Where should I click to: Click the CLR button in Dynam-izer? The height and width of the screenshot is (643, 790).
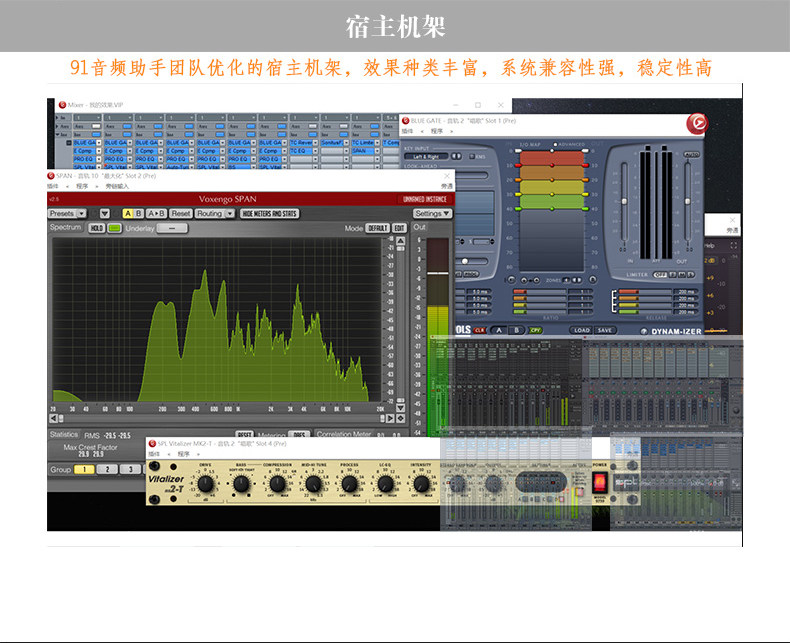click(x=479, y=331)
